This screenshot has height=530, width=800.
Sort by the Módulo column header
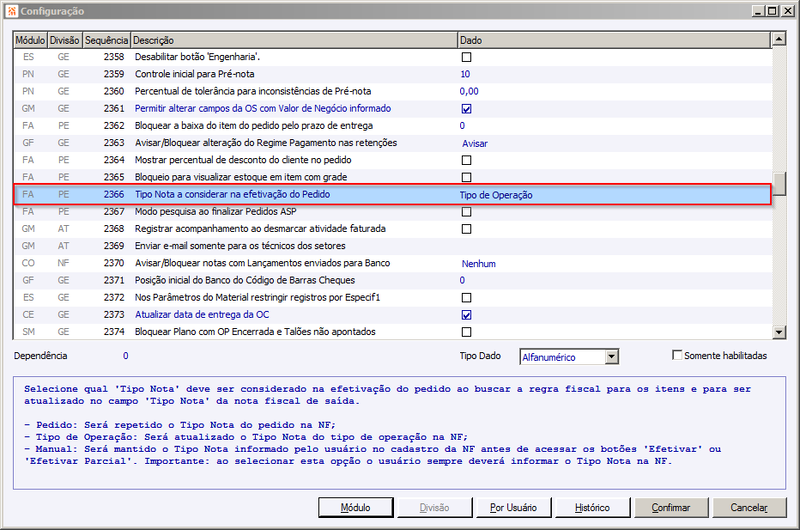point(30,40)
